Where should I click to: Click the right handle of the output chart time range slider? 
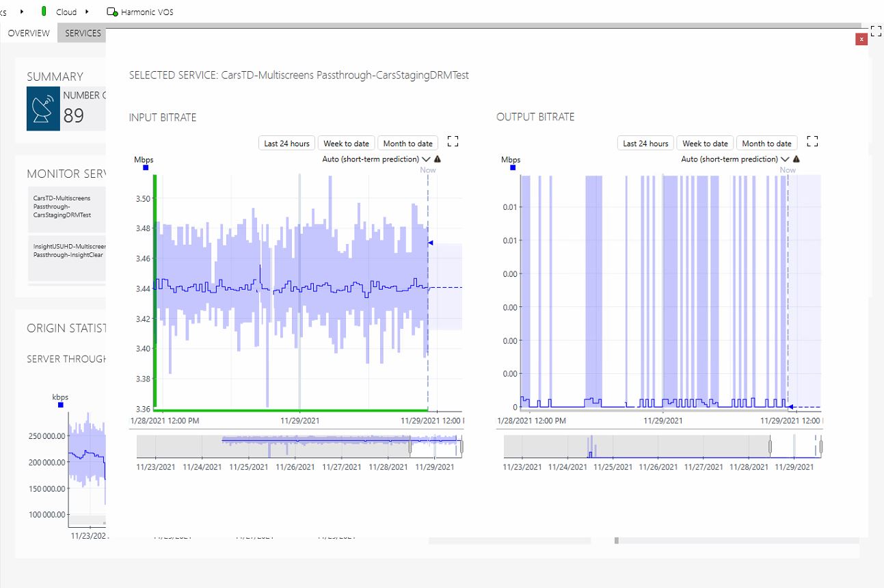821,447
